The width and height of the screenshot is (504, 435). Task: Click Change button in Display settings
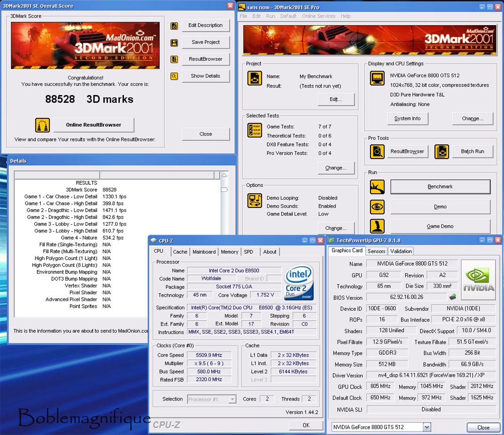point(472,118)
